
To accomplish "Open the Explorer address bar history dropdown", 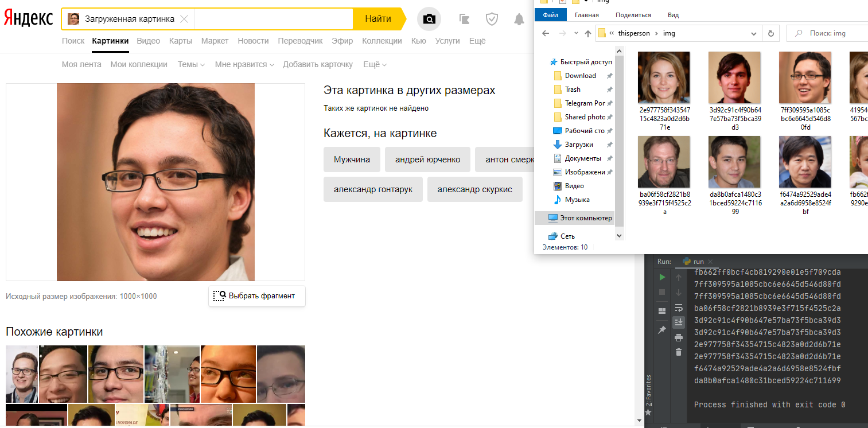I will (x=754, y=33).
